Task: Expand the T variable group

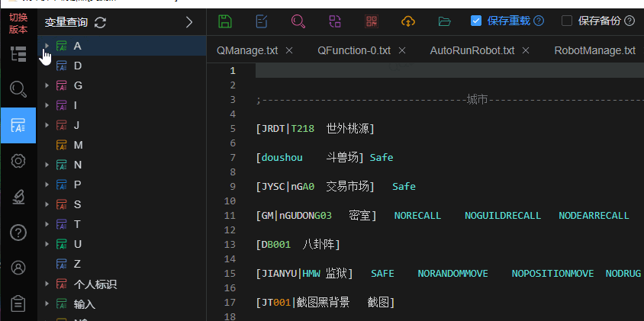Action: pyautogui.click(x=47, y=224)
